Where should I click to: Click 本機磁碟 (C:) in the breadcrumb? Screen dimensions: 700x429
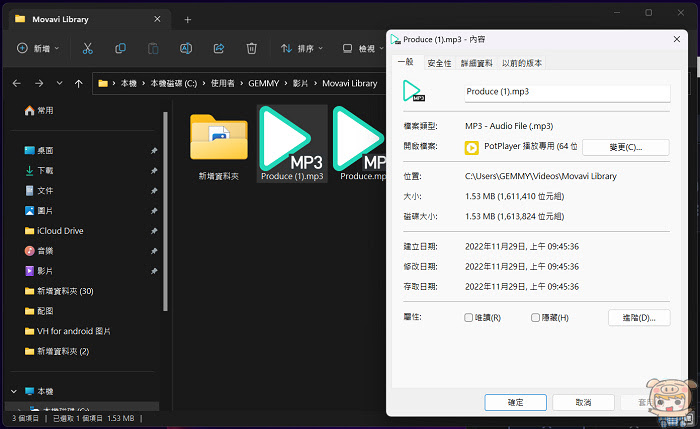coord(173,83)
